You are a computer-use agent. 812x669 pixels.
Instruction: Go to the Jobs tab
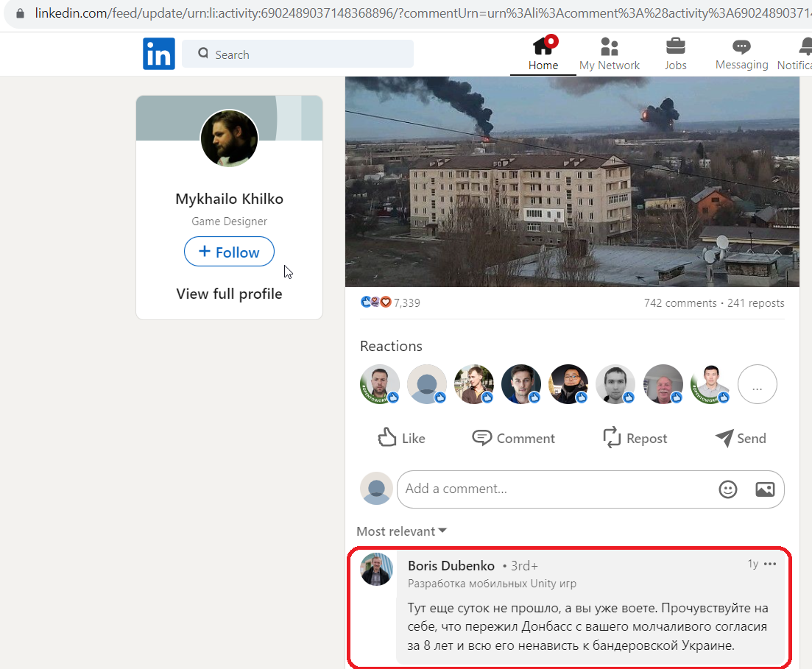[x=675, y=54]
